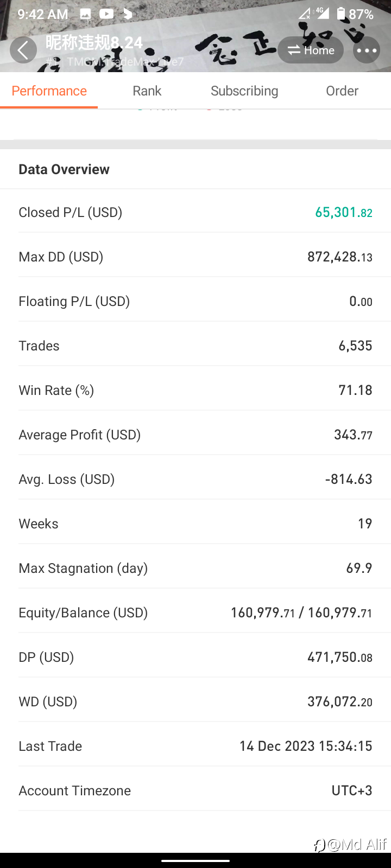The width and height of the screenshot is (391, 868).
Task: Tap the 4G signal strength icon
Action: coord(322,13)
